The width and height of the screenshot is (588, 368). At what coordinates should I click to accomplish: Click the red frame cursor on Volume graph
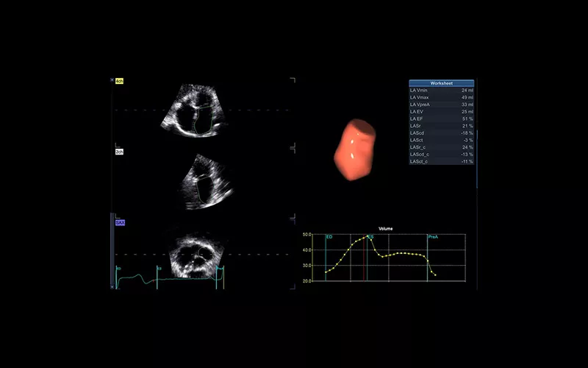click(x=363, y=258)
